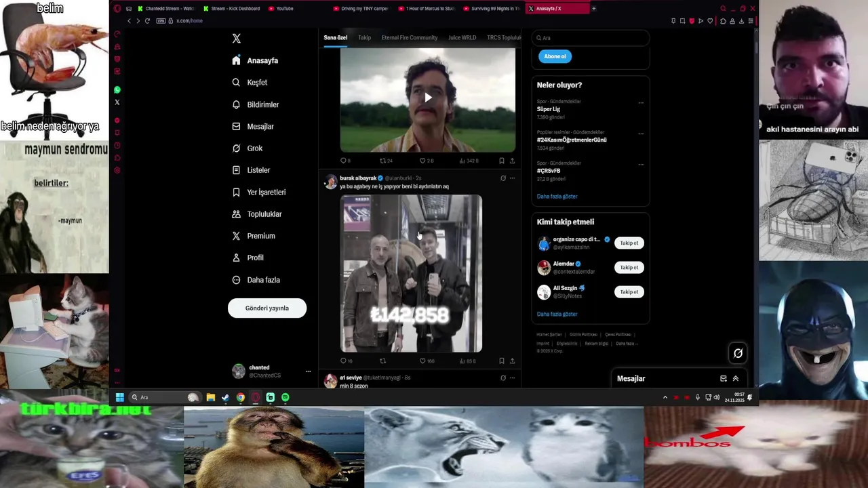Open Listeler page
Screen dimensions: 868x488
(251, 170)
